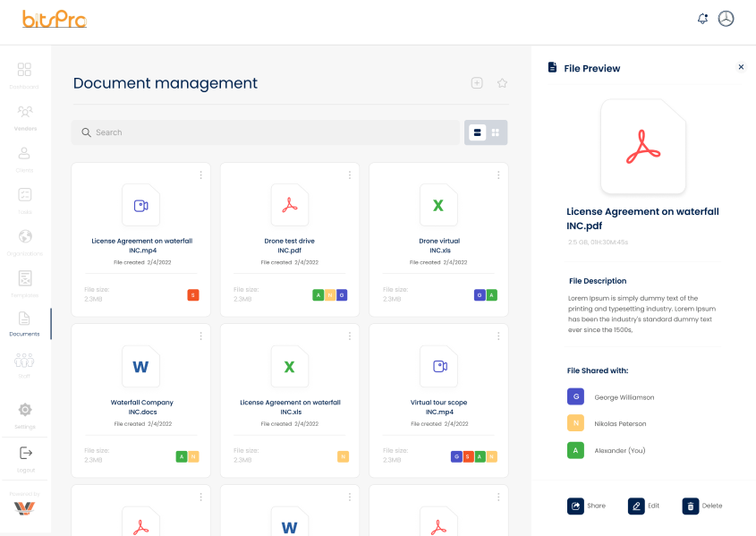The image size is (756, 536).
Task: Open options menu for Waterfall Company INC.docs
Action: point(201,336)
